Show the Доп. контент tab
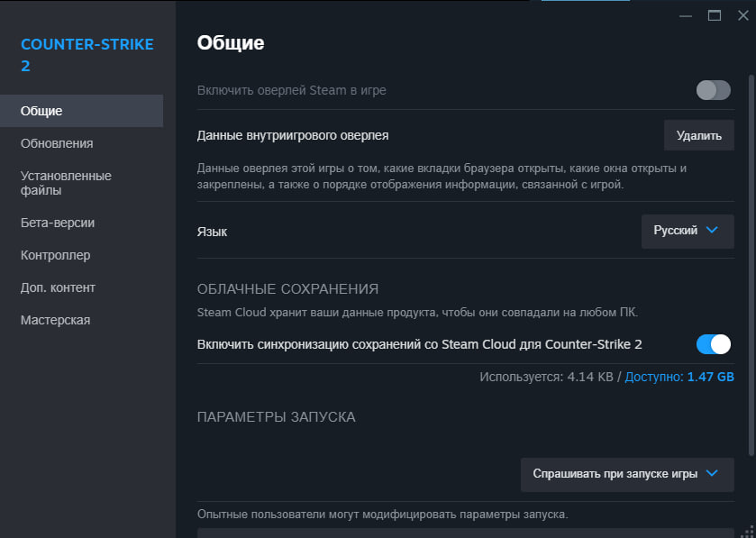This screenshot has height=538, width=756. [58, 287]
